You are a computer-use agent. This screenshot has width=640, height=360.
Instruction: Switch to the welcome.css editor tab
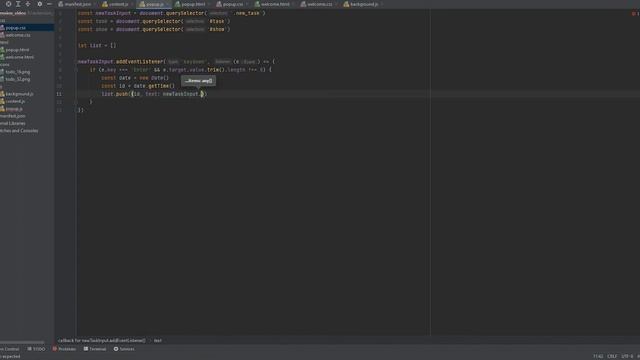pyautogui.click(x=318, y=4)
